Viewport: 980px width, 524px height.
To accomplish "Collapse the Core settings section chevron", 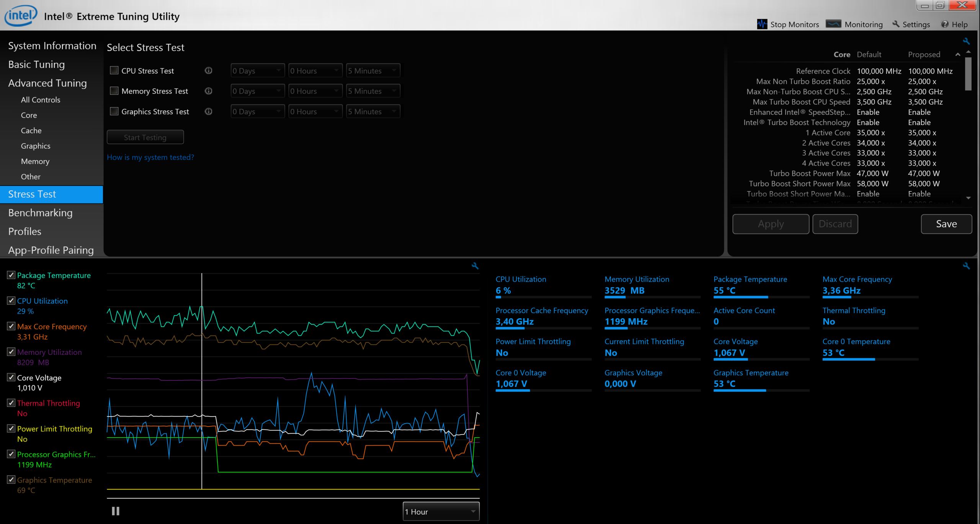I will [958, 55].
